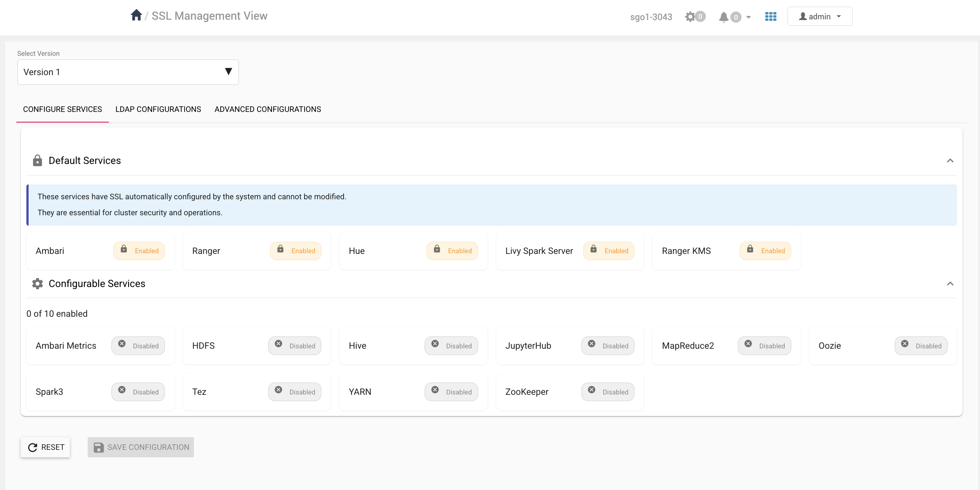980x490 pixels.
Task: Click the alerts count badge
Action: 736,17
